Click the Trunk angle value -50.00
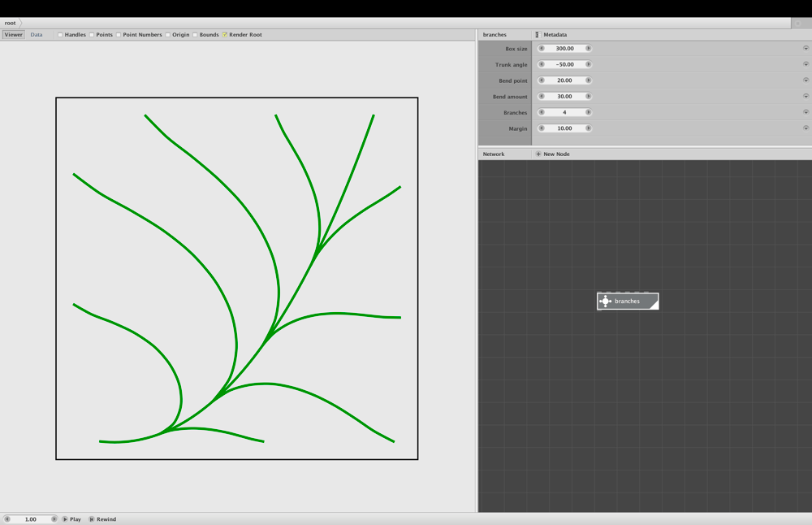 pyautogui.click(x=564, y=64)
